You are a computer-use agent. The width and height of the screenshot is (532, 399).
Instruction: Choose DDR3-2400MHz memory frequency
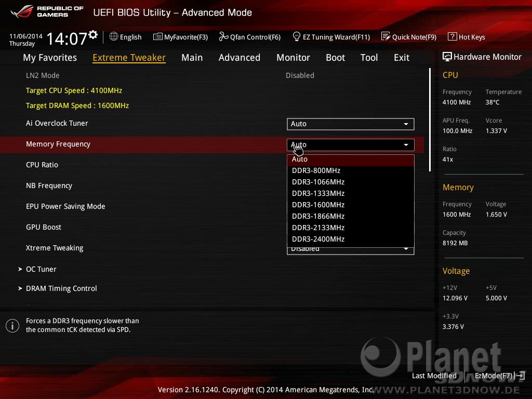coord(351,239)
